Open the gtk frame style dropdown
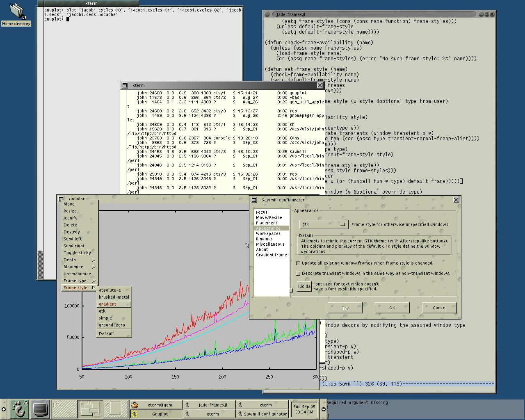Screen dimensions: 525x420 [324, 224]
